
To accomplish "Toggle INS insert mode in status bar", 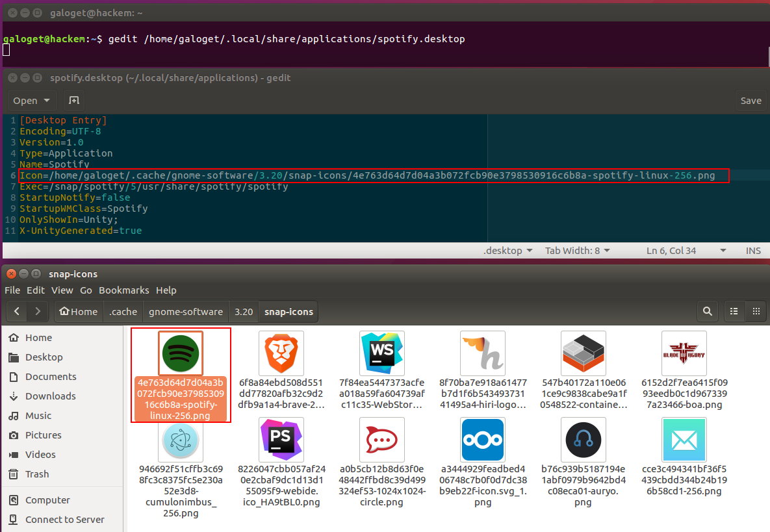I will 753,251.
